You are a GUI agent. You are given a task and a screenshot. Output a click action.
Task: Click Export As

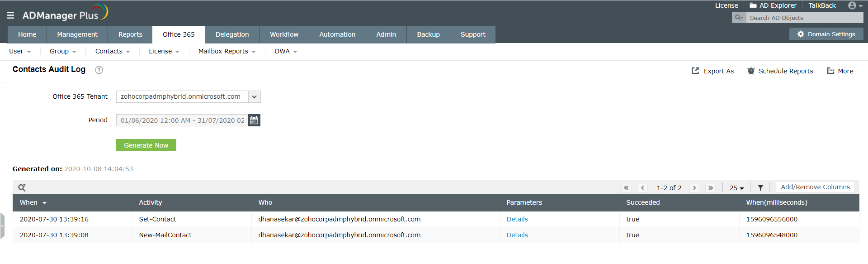(x=712, y=71)
